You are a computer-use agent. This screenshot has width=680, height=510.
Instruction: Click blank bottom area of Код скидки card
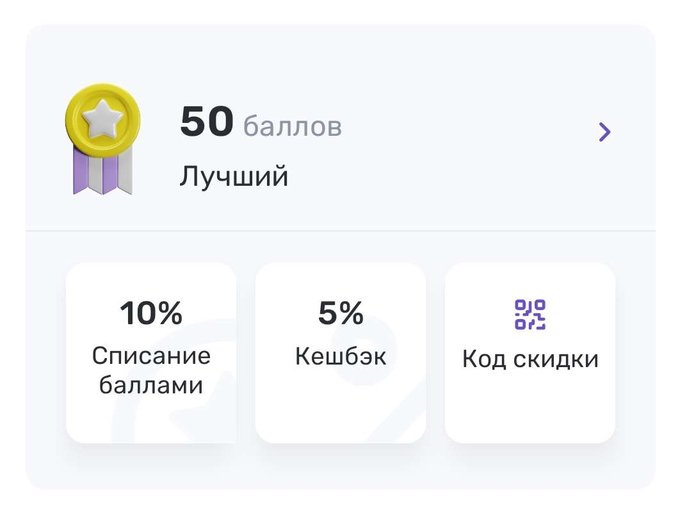click(x=530, y=408)
